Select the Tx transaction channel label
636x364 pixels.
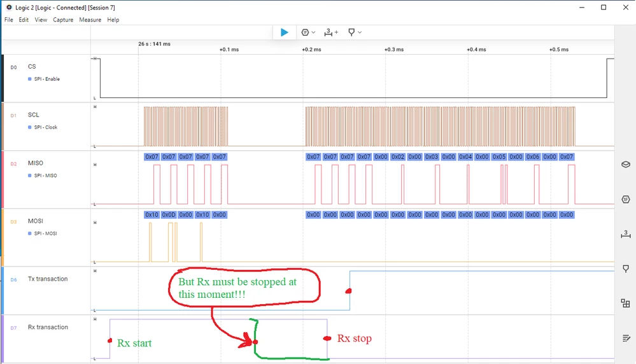point(48,279)
